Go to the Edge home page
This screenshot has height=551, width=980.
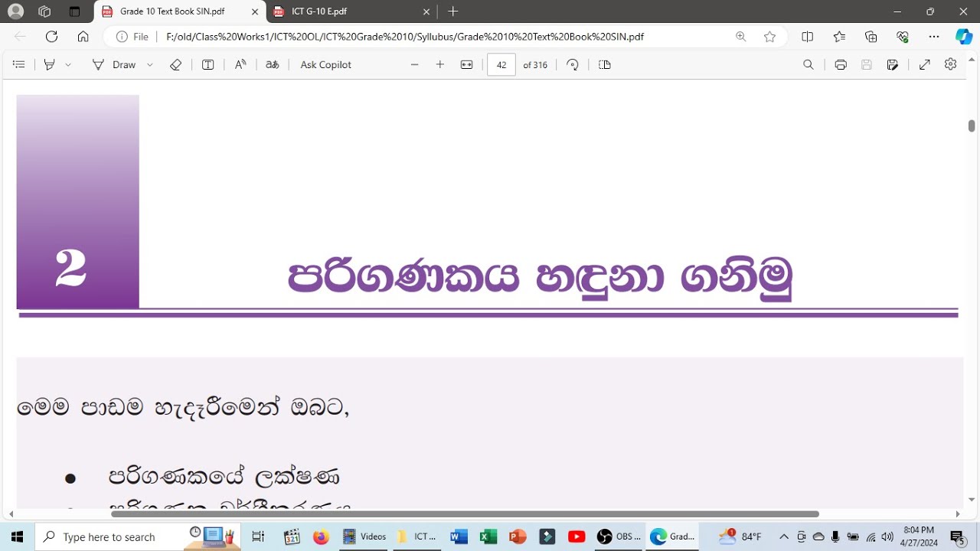(83, 37)
